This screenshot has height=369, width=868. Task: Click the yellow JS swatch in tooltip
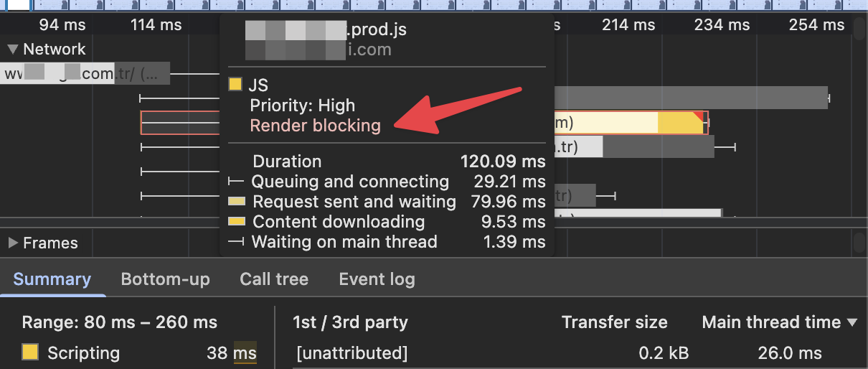[x=235, y=85]
